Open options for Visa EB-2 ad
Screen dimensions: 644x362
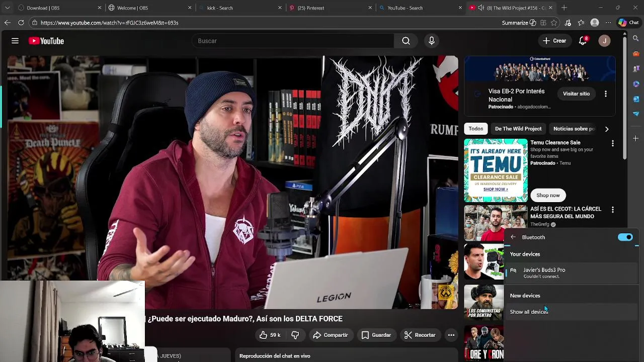pos(606,94)
